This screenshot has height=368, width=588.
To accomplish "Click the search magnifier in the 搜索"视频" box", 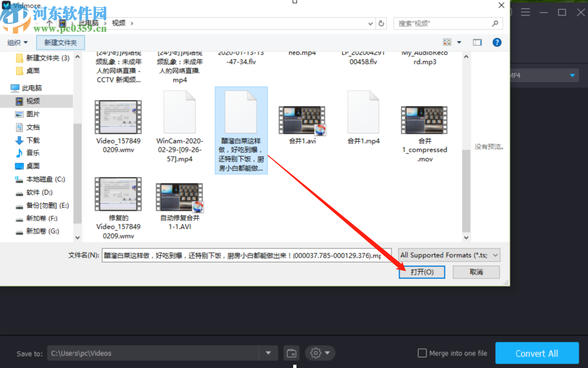I will coord(495,23).
